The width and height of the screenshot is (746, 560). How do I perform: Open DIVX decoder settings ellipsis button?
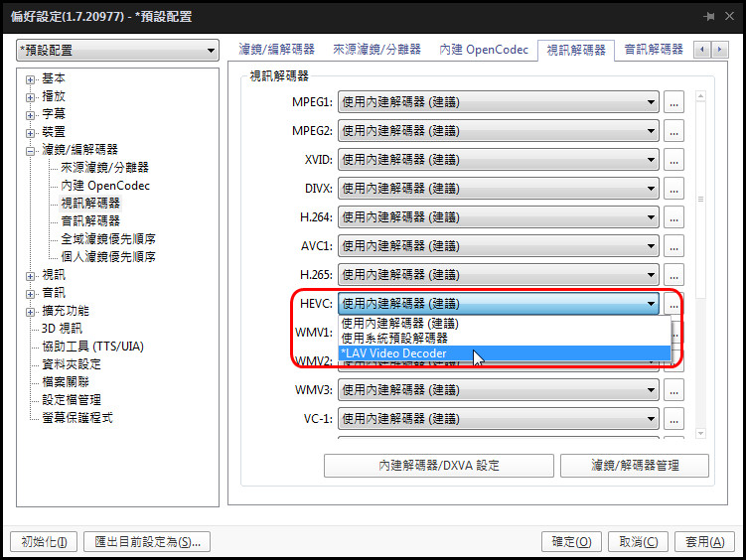tap(673, 189)
